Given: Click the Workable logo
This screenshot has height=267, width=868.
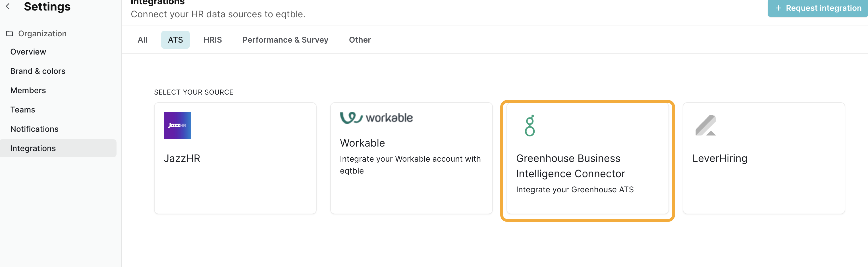Looking at the screenshot, I should (376, 118).
